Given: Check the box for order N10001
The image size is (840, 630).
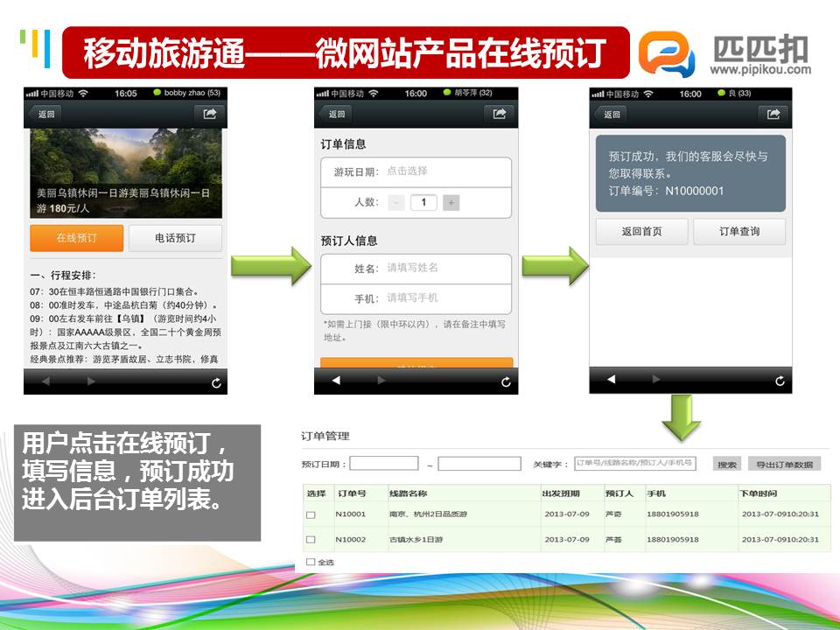Looking at the screenshot, I should pos(311,514).
